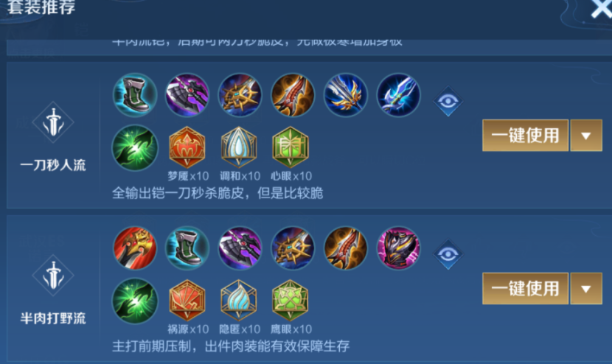612x364 pixels.
Task: Expand the dropdown arrow beside 半肉打野流 一键使用
Action: pyautogui.click(x=586, y=288)
